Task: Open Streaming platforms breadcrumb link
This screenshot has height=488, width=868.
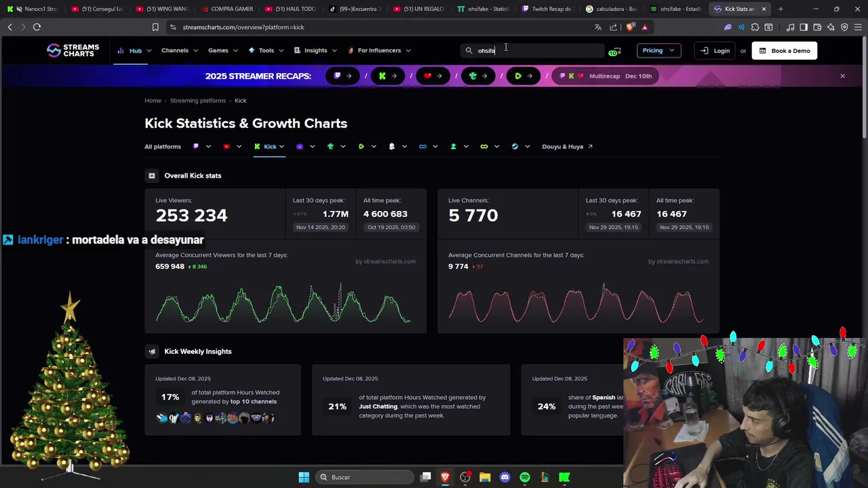Action: 198,100
